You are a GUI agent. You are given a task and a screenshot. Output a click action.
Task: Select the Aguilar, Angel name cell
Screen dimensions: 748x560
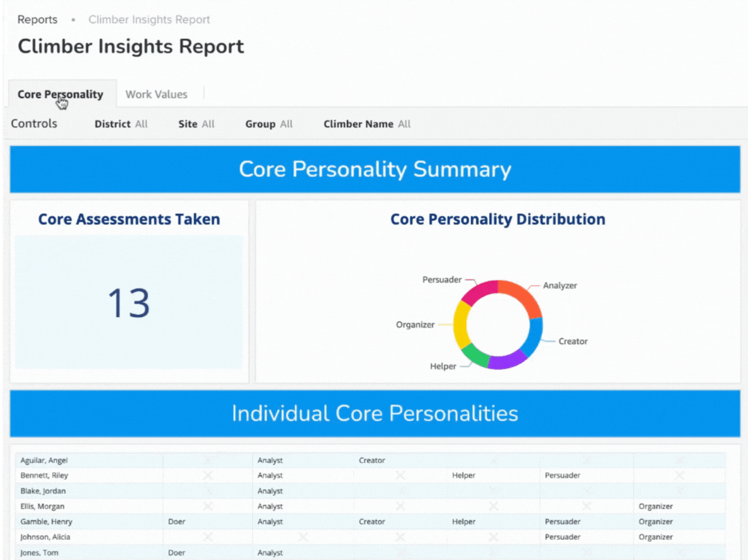(x=44, y=460)
